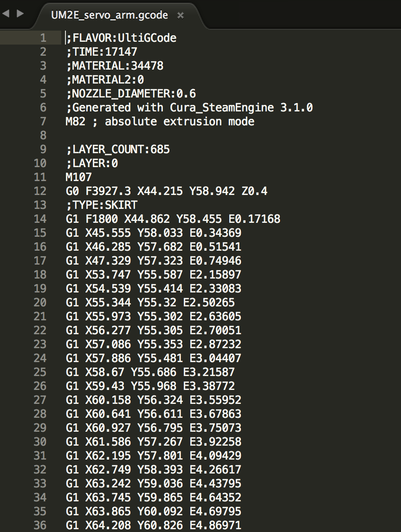Place cursor on the ;FLAVOR:UltiGCode line
This screenshot has width=401, height=532.
click(121, 38)
